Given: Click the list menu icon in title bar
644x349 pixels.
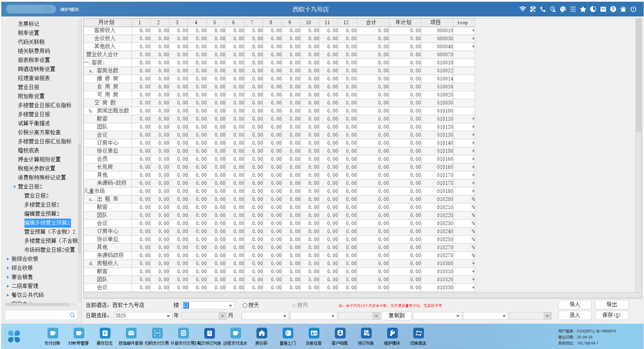Looking at the screenshot, I should point(573,9).
